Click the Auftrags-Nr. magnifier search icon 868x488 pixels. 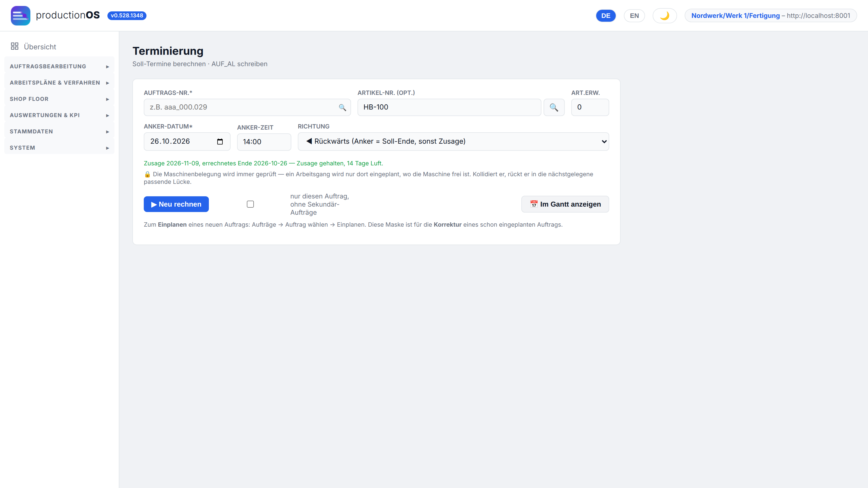pos(342,107)
